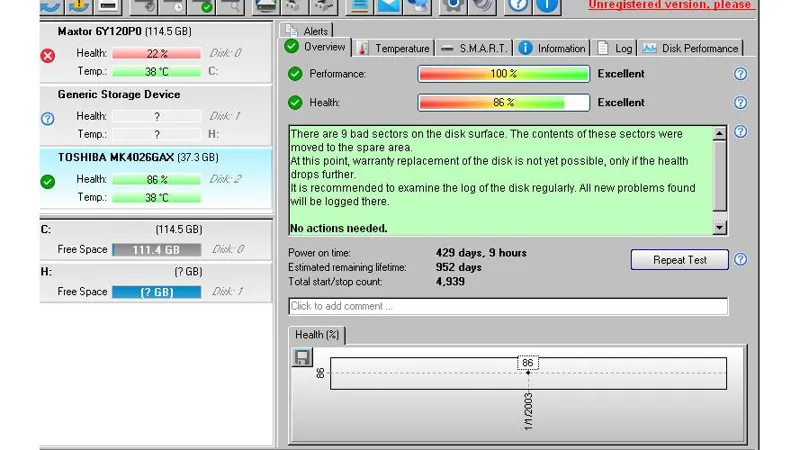The image size is (800, 450).
Task: Click the 'Disk: 0' label on Maxtor health row
Action: click(x=225, y=53)
